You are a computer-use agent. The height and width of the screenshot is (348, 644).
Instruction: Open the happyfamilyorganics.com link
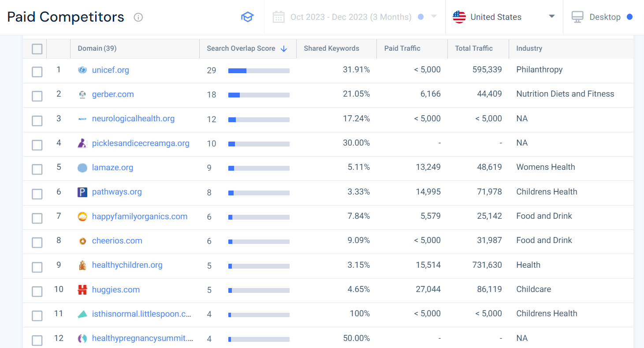point(140,217)
